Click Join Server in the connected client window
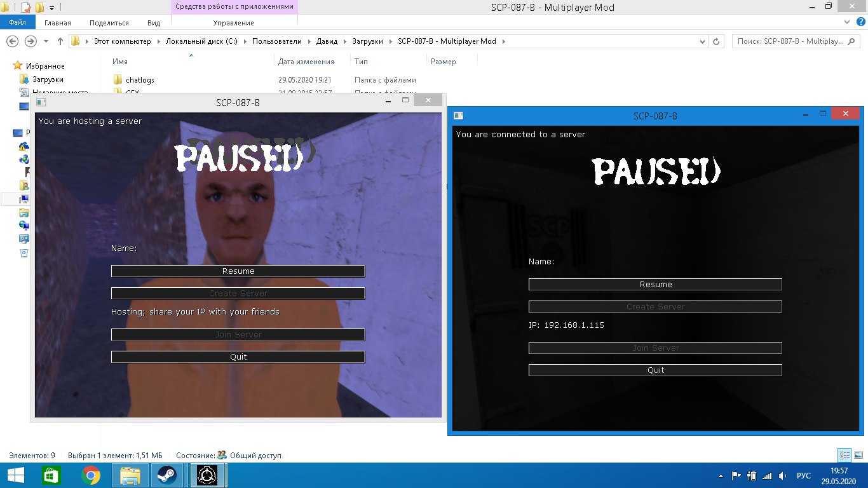This screenshot has width=868, height=488. [655, 348]
